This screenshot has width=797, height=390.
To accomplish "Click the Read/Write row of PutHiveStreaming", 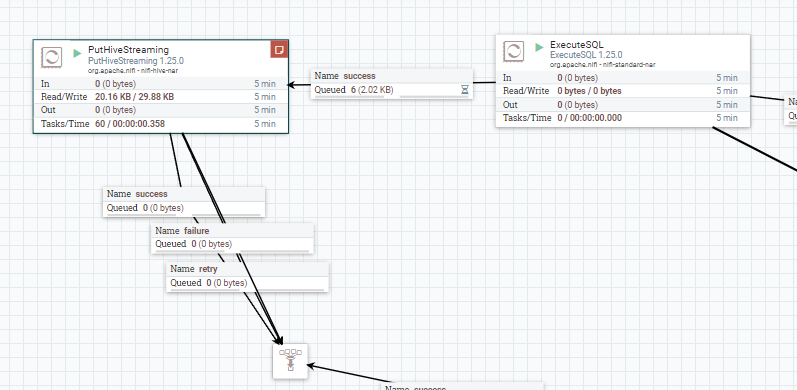I will [x=161, y=97].
